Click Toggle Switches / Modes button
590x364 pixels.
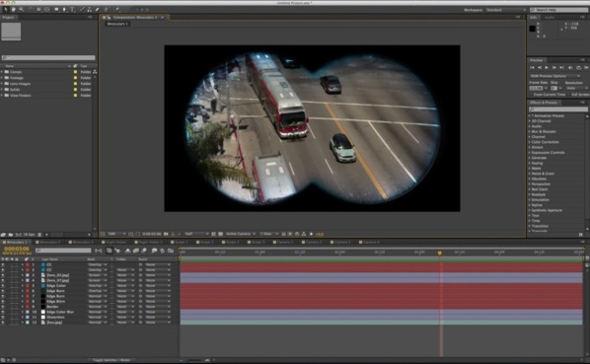[x=111, y=360]
